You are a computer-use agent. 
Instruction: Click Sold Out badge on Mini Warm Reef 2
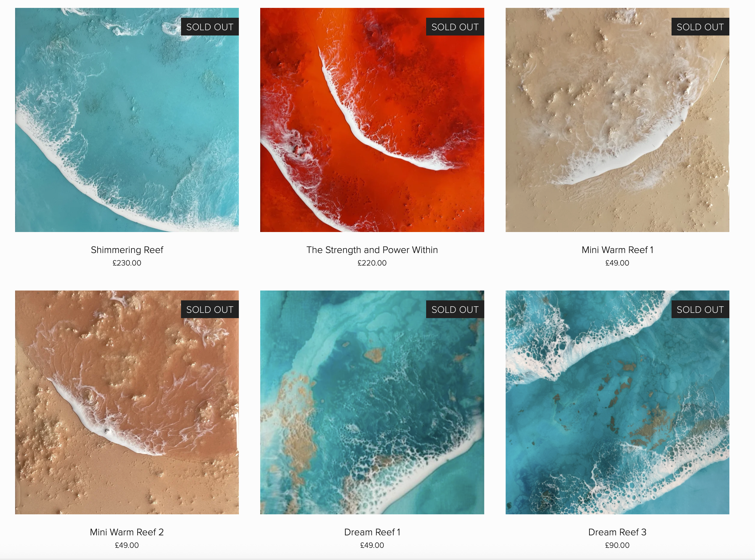point(210,310)
